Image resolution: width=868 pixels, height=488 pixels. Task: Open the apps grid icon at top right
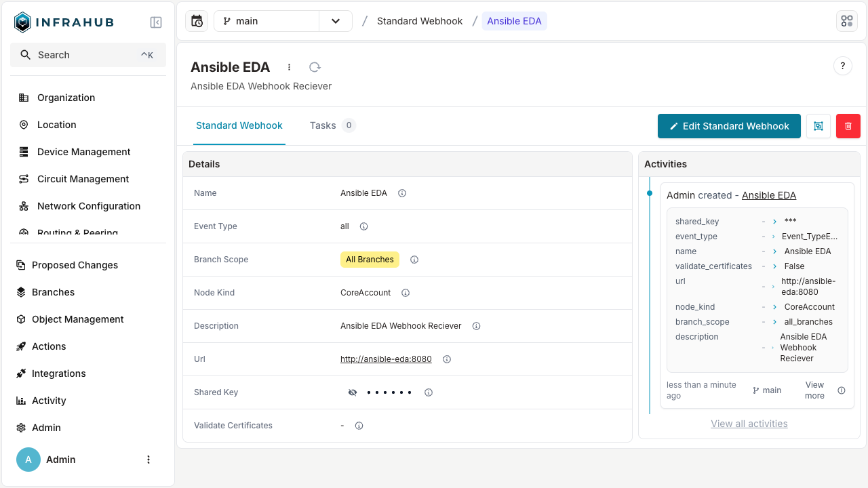click(846, 21)
